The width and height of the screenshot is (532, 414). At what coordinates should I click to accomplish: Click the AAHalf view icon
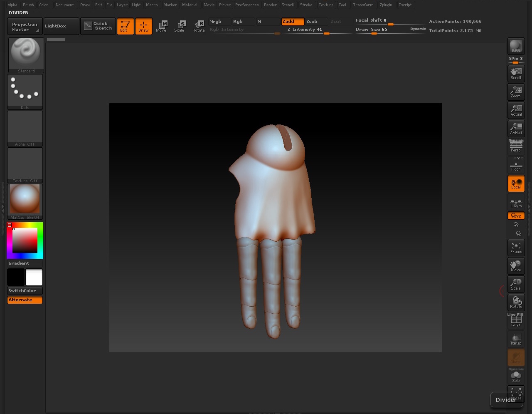pos(516,129)
